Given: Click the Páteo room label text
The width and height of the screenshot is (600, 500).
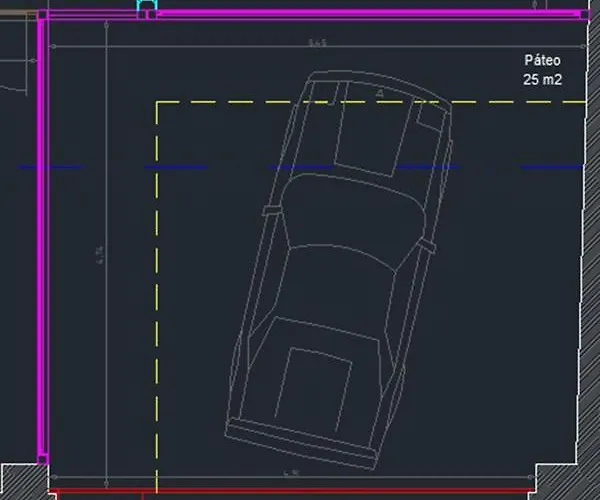Looking at the screenshot, I should (543, 60).
